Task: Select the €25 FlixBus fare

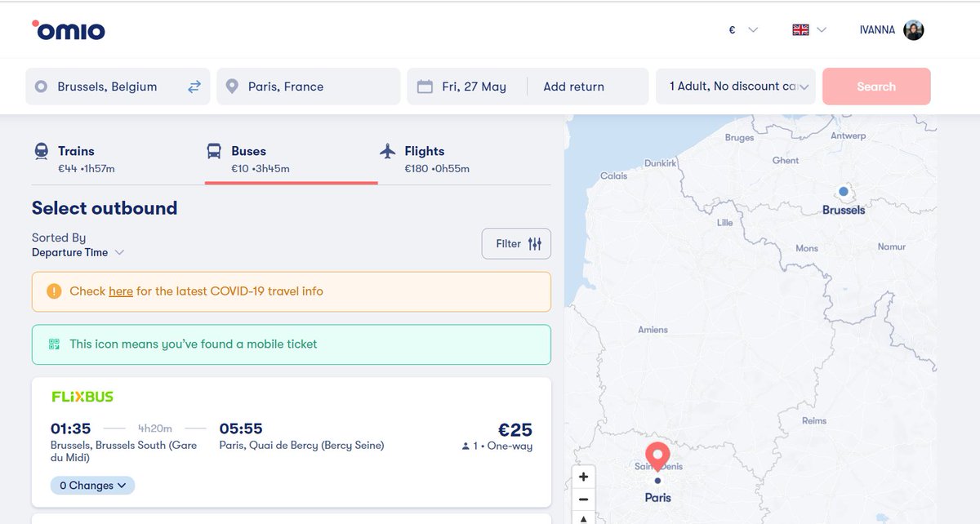Action: pyautogui.click(x=515, y=430)
